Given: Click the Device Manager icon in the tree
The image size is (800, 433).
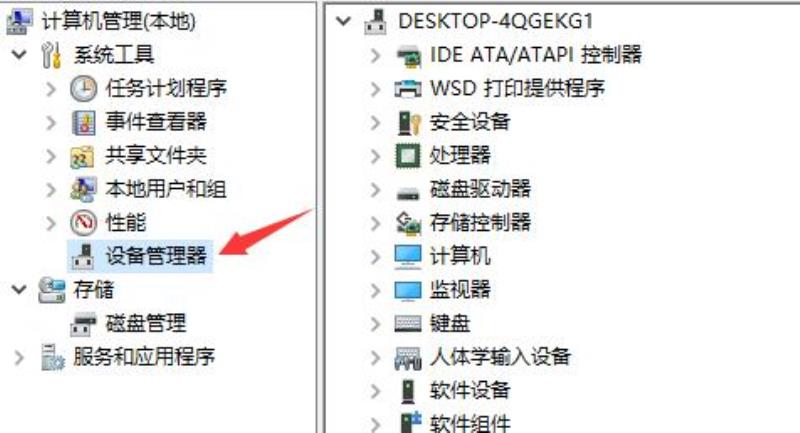Looking at the screenshot, I should pos(83,256).
